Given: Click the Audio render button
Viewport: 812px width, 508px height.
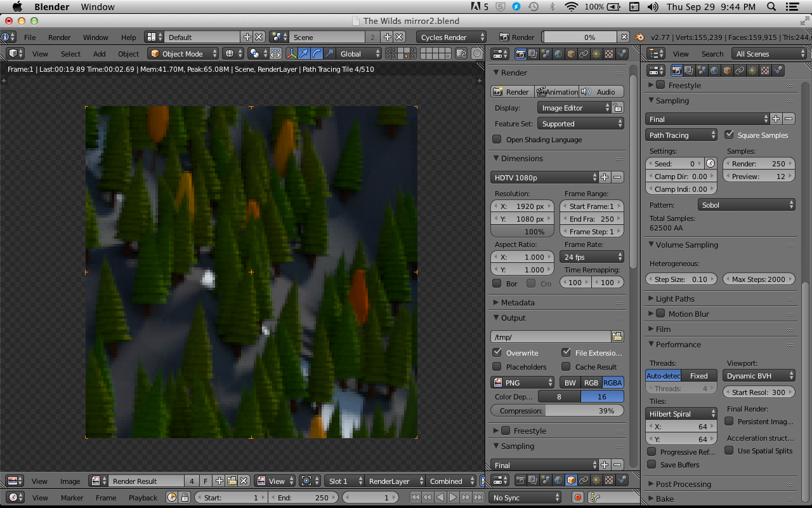Looking at the screenshot, I should (601, 91).
